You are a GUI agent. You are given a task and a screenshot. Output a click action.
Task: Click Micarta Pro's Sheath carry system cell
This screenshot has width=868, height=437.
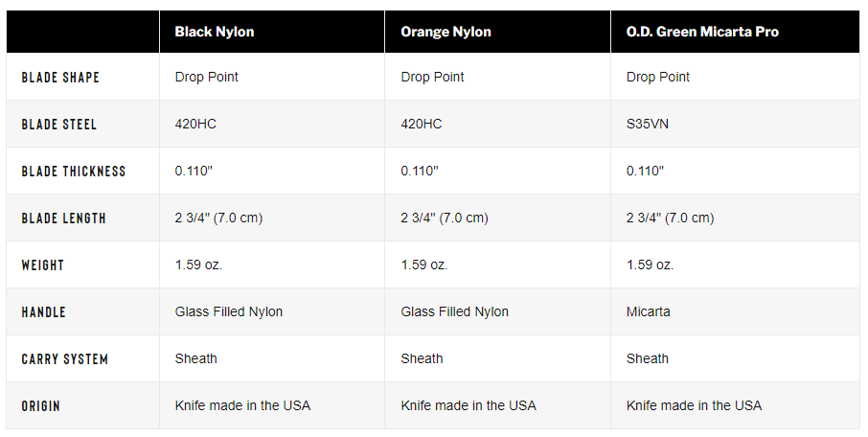647,358
